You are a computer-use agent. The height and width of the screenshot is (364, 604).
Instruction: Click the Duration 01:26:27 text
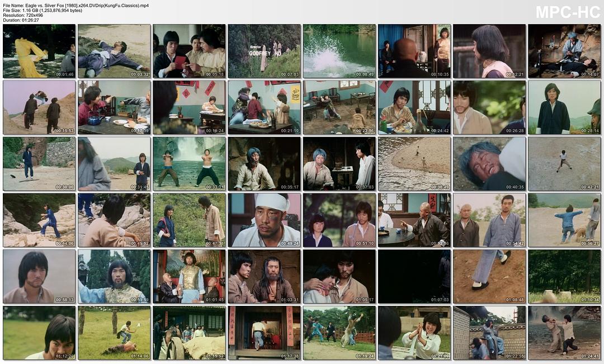point(27,20)
